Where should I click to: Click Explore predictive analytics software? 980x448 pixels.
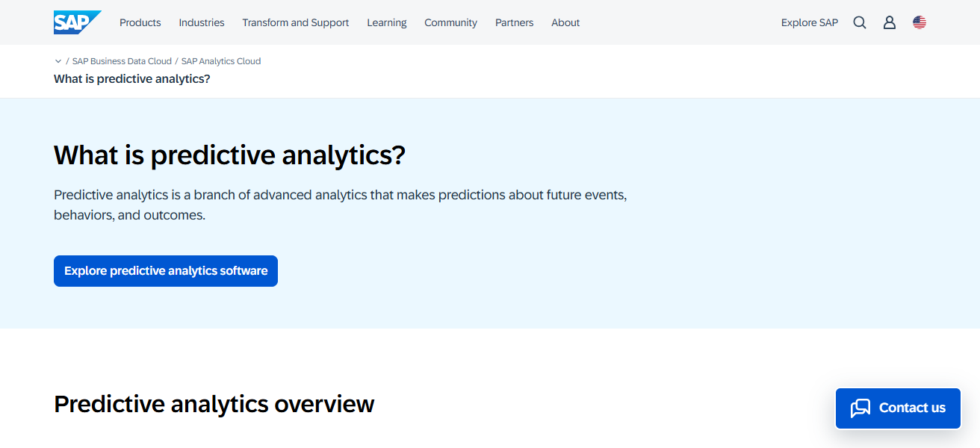tap(165, 270)
